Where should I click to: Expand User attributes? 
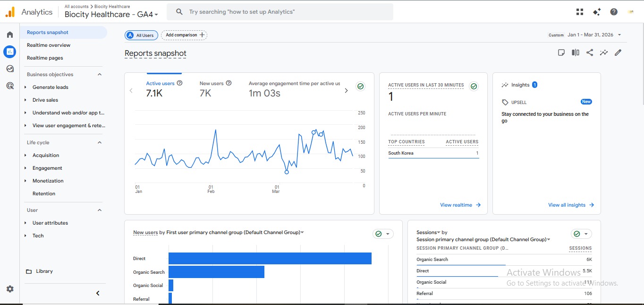25,223
